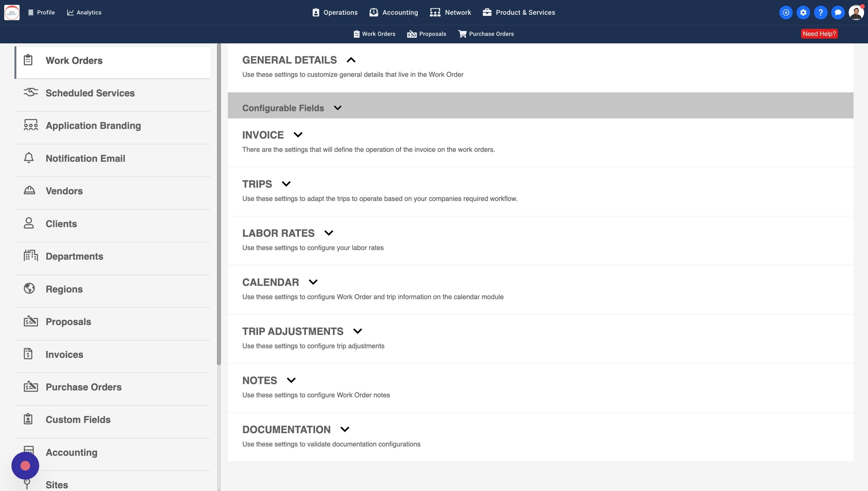Image resolution: width=868 pixels, height=491 pixels.
Task: Click the clock sync icon in header
Action: (786, 12)
